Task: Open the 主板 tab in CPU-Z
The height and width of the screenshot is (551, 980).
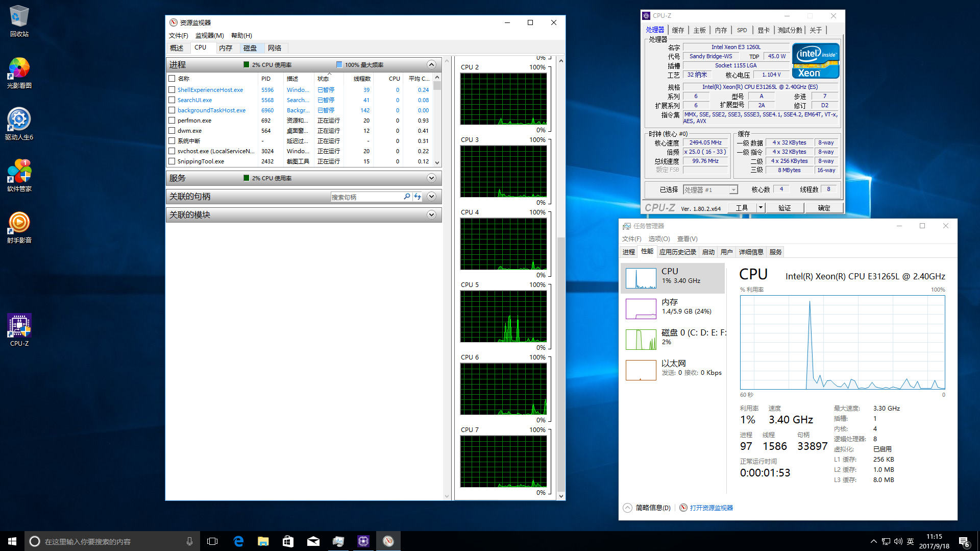Action: click(699, 30)
